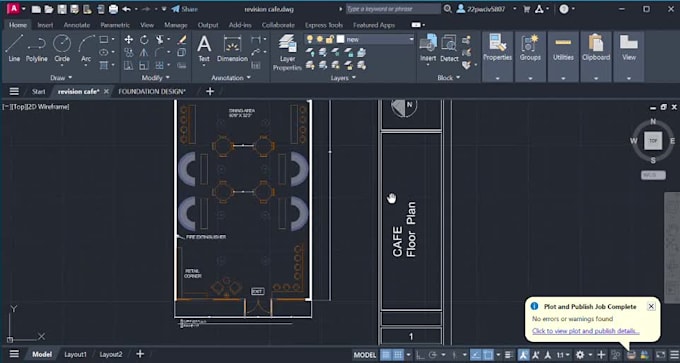Toggle lineweight display in status bar
680x363 pixels.
tap(509, 355)
